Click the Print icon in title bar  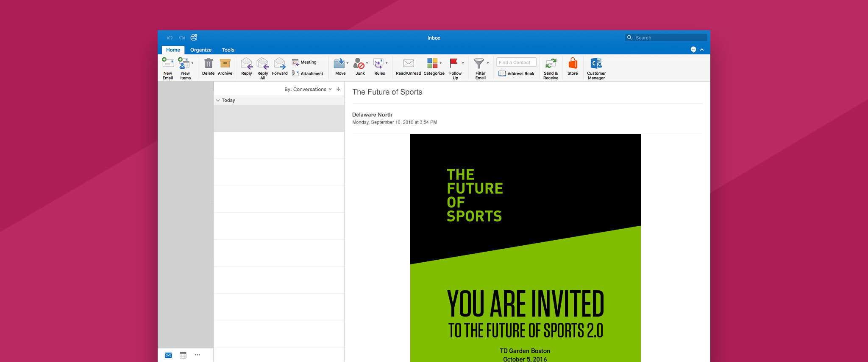pyautogui.click(x=194, y=37)
